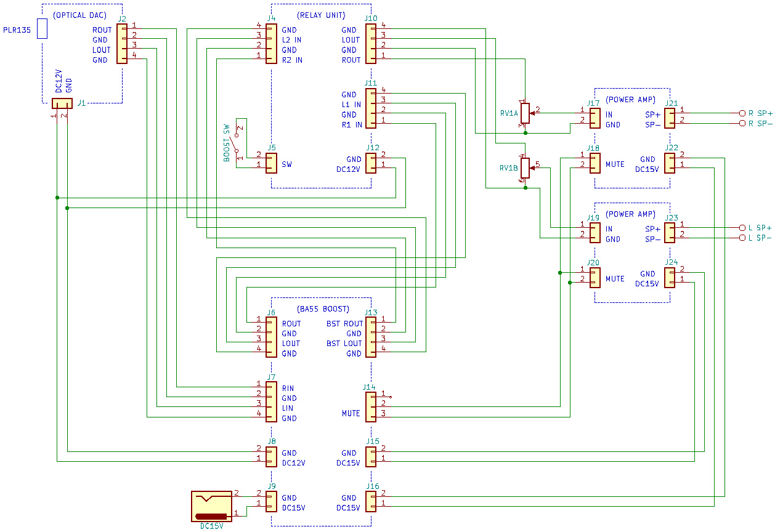This screenshot has height=532, width=775.
Task: Click the J21 speaker output connector
Action: tap(670, 119)
